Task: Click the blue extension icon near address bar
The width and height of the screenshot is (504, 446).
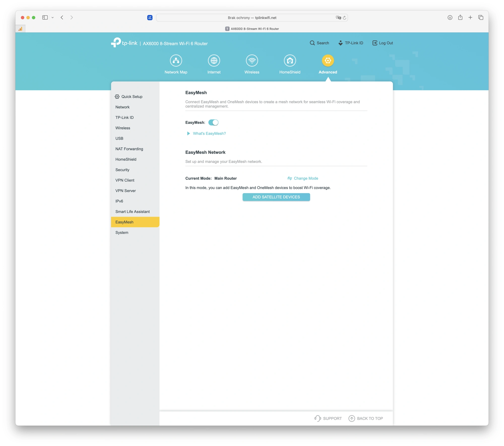Action: tap(150, 17)
